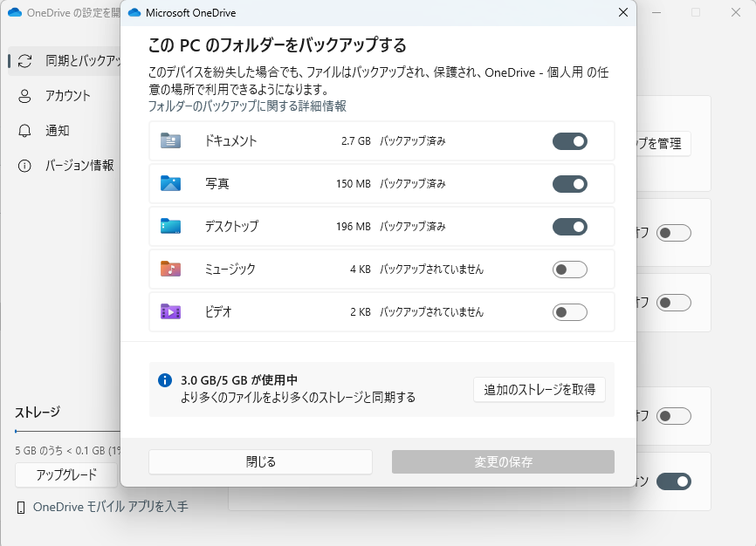Click the Video (ビデオ) folder icon
The image size is (756, 546).
(171, 311)
